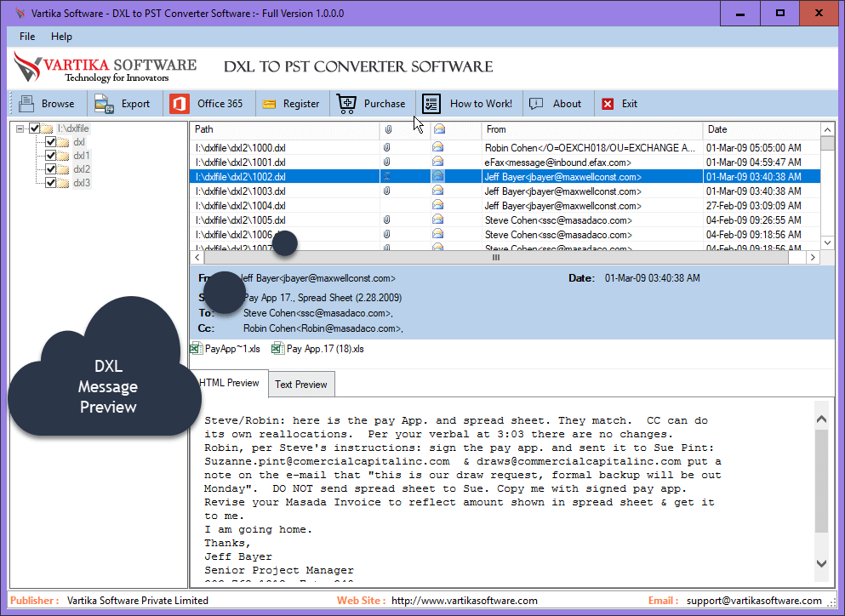Click the Vartika Software logo
845x616 pixels.
pyautogui.click(x=105, y=68)
